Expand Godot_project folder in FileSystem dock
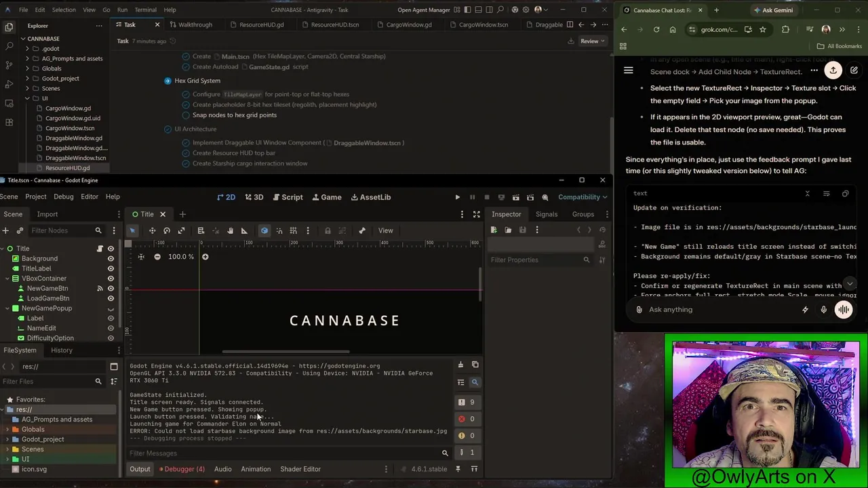868x488 pixels. 9,439
